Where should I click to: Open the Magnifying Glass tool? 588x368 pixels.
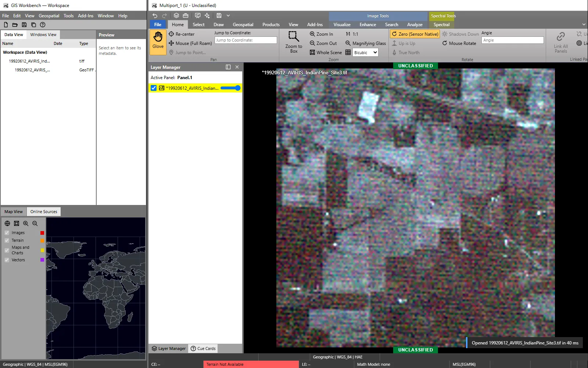click(x=366, y=43)
